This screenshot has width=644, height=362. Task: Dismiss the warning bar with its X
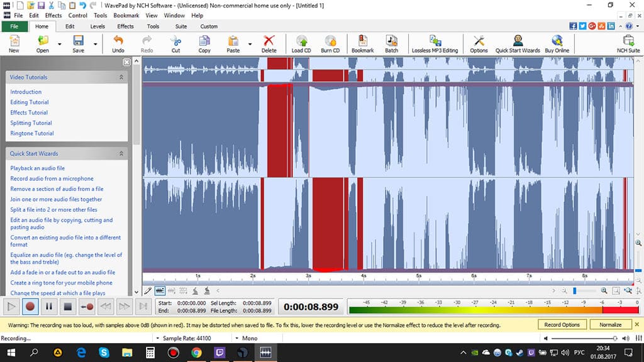637,325
